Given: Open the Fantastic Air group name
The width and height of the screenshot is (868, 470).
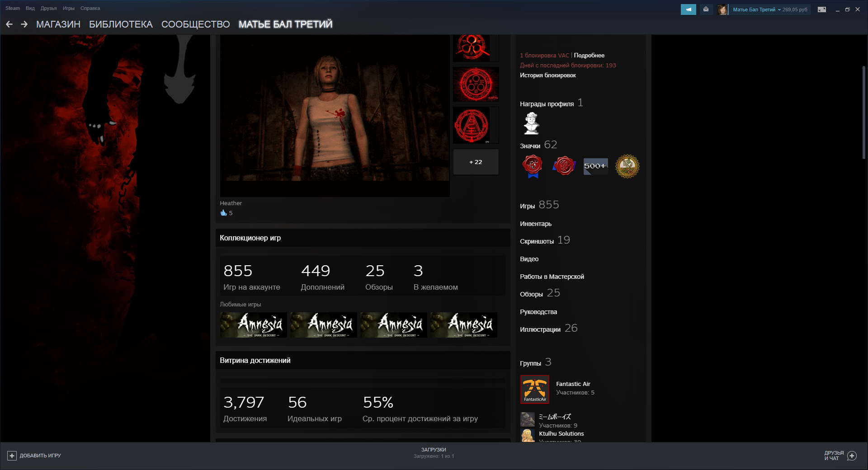Looking at the screenshot, I should tap(573, 384).
